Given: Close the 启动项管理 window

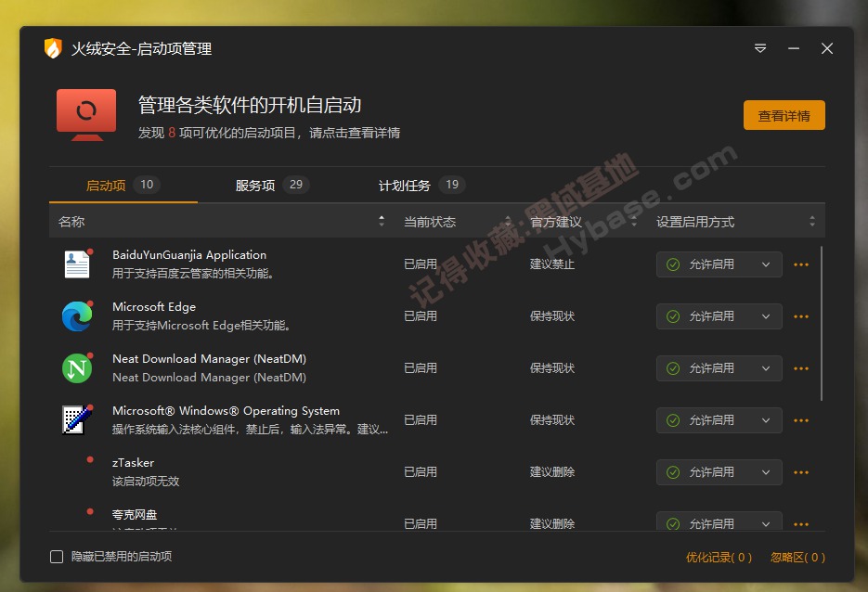Looking at the screenshot, I should pyautogui.click(x=827, y=48).
